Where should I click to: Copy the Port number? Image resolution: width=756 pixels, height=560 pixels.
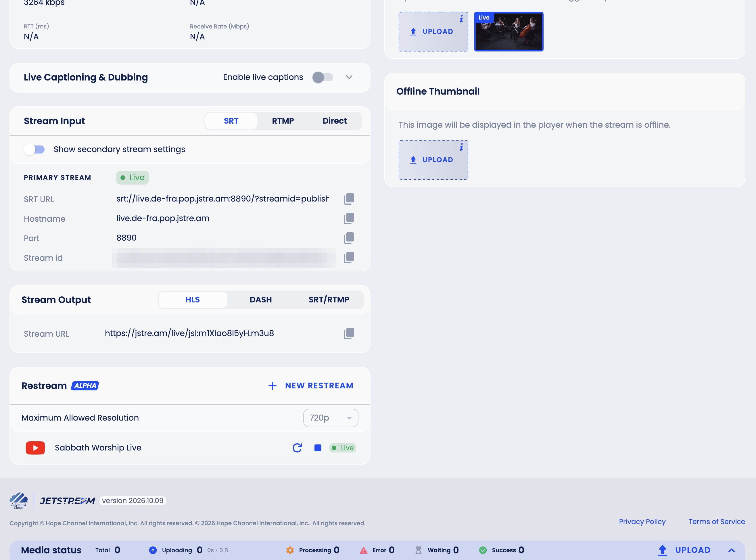[x=349, y=238]
